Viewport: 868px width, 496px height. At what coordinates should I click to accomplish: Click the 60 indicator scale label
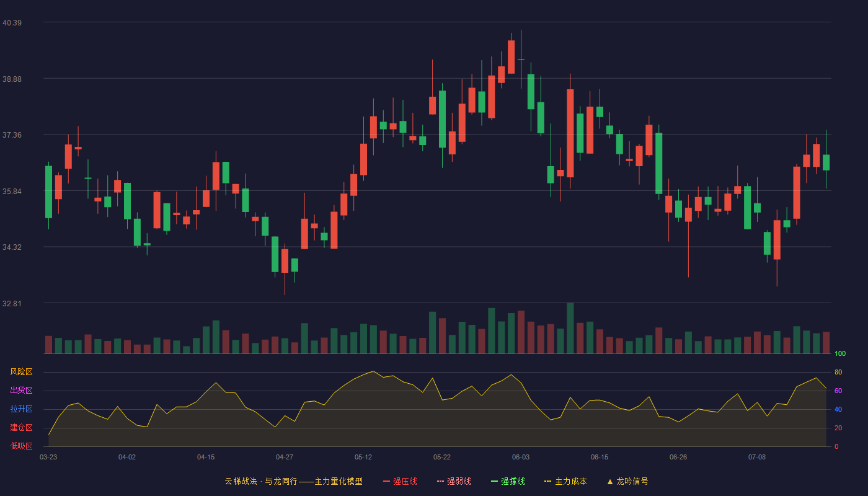[x=838, y=391]
